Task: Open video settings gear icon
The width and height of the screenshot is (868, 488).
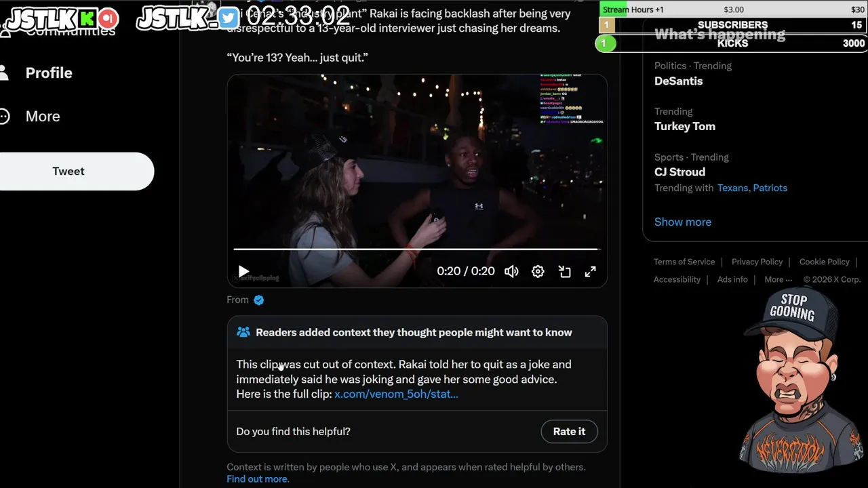Action: (538, 271)
